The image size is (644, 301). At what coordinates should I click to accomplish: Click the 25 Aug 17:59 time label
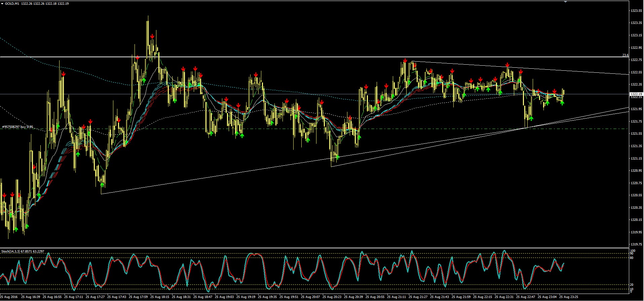[x=138, y=297]
